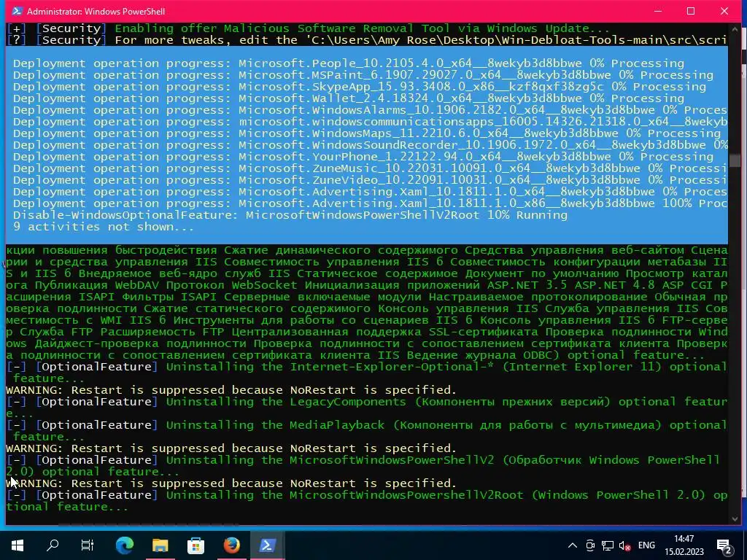
Task: Close the Administrator PowerShell window
Action: pos(724,11)
